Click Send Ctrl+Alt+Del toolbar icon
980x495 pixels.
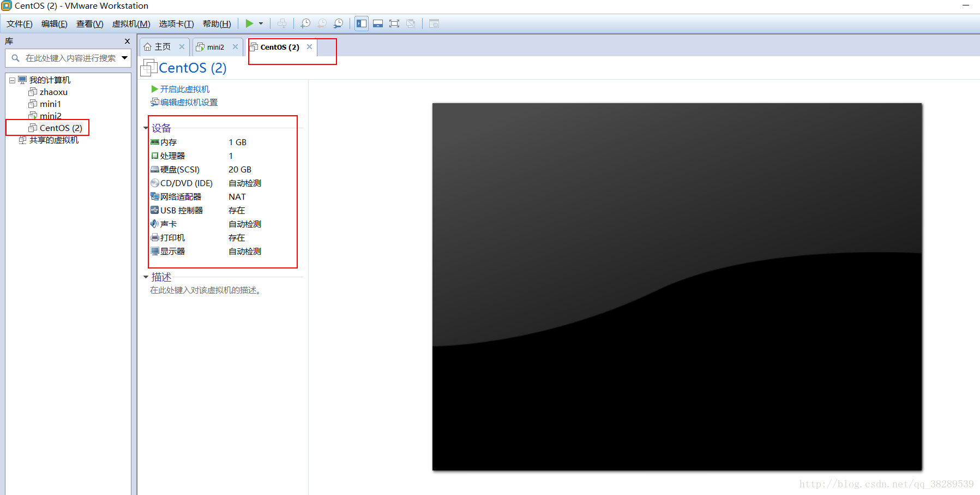click(281, 23)
